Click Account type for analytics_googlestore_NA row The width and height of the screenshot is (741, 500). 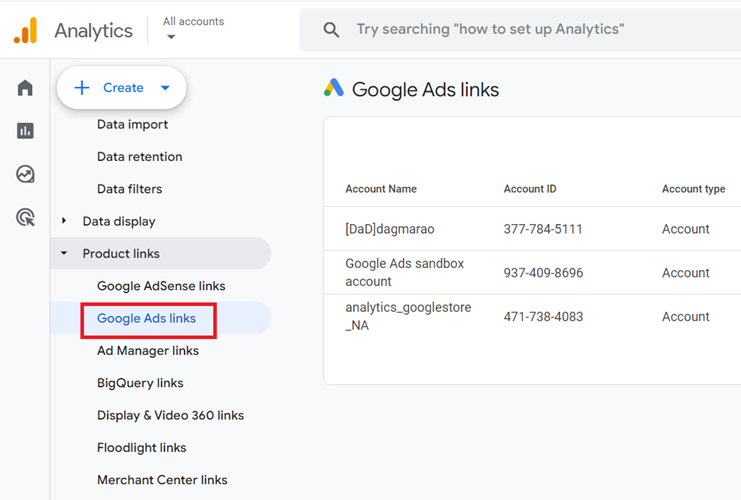click(x=685, y=317)
